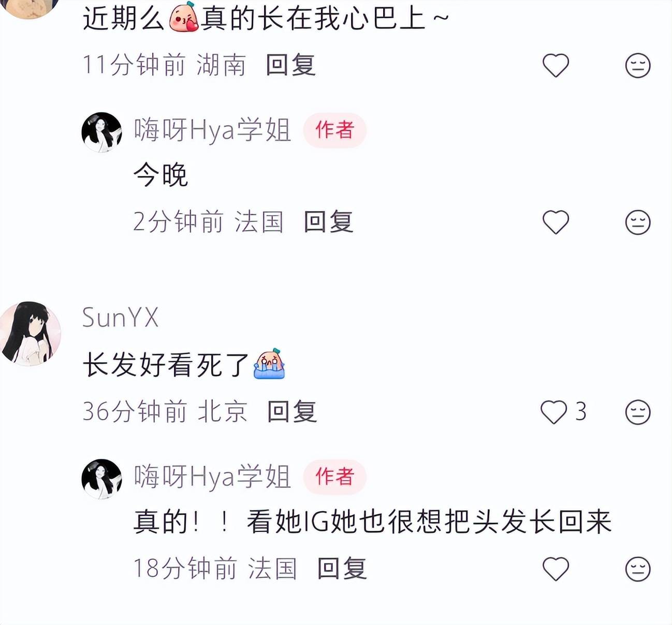Reply to the comment posted 11分钟前 from 湖南
Image resolution: width=672 pixels, height=625 pixels.
click(x=290, y=66)
